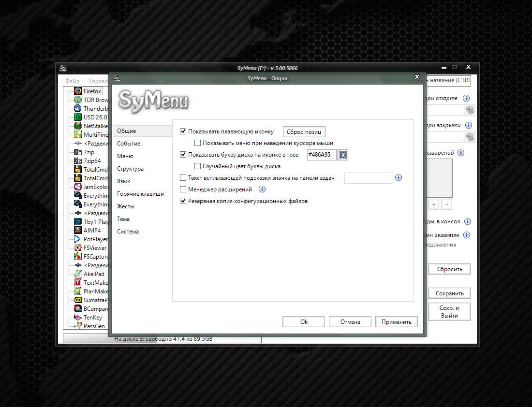Click the TextMaker icon in tree

tap(78, 282)
